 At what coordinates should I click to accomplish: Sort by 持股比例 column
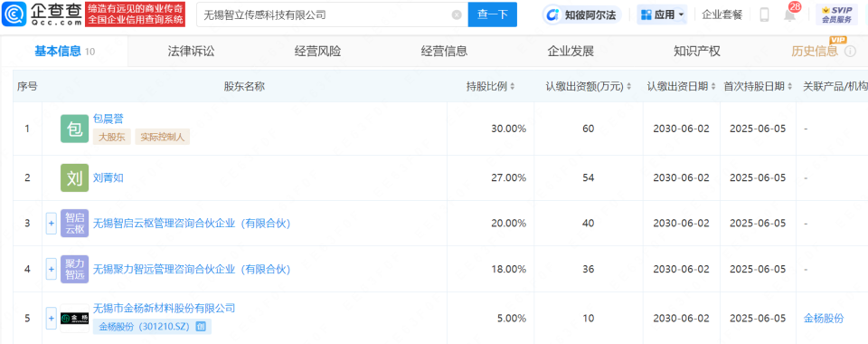click(x=490, y=86)
